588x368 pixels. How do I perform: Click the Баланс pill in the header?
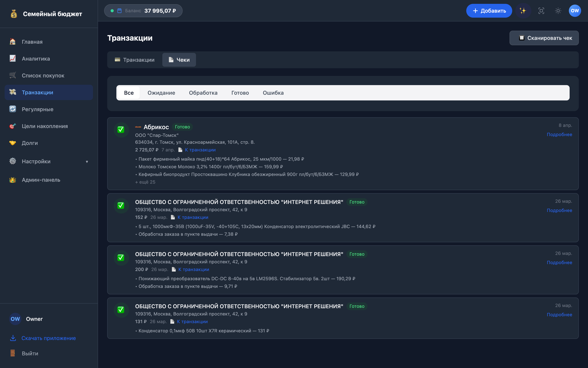(x=143, y=11)
